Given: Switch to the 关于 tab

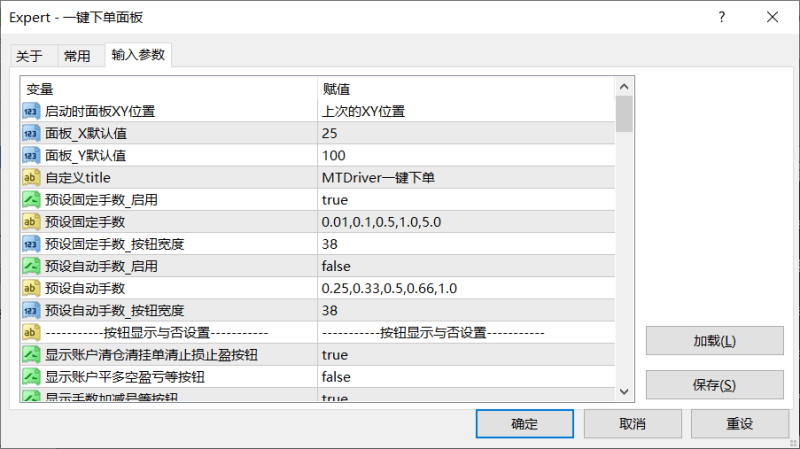Looking at the screenshot, I should [29, 56].
